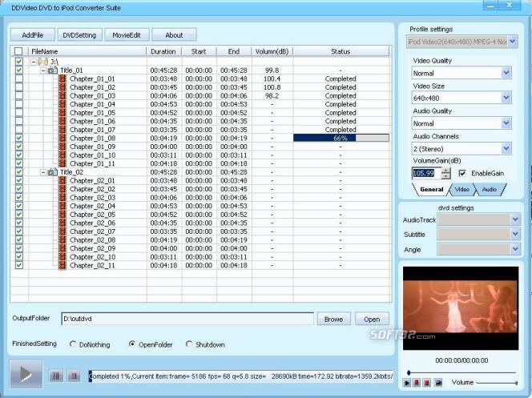Click the Duration column header

tap(164, 51)
